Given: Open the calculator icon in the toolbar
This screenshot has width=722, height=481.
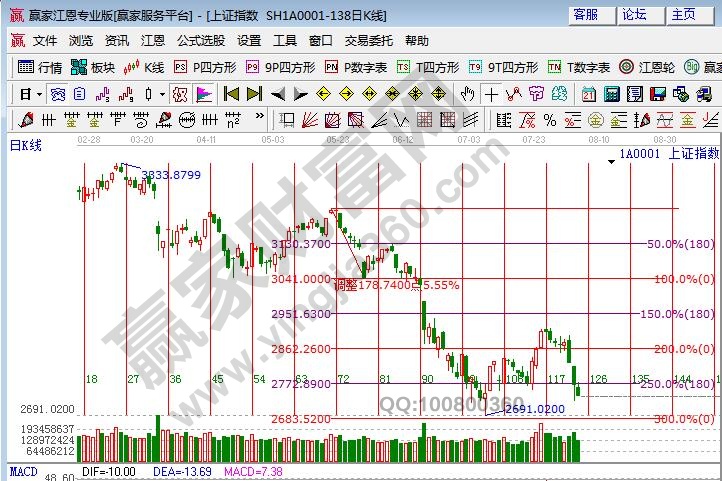Looking at the screenshot, I should click(x=609, y=94).
